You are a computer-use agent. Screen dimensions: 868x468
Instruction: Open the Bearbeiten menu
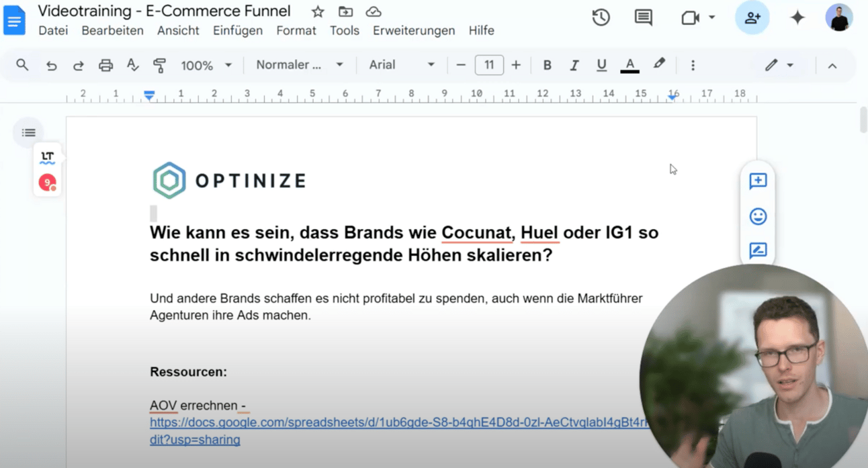[112, 31]
